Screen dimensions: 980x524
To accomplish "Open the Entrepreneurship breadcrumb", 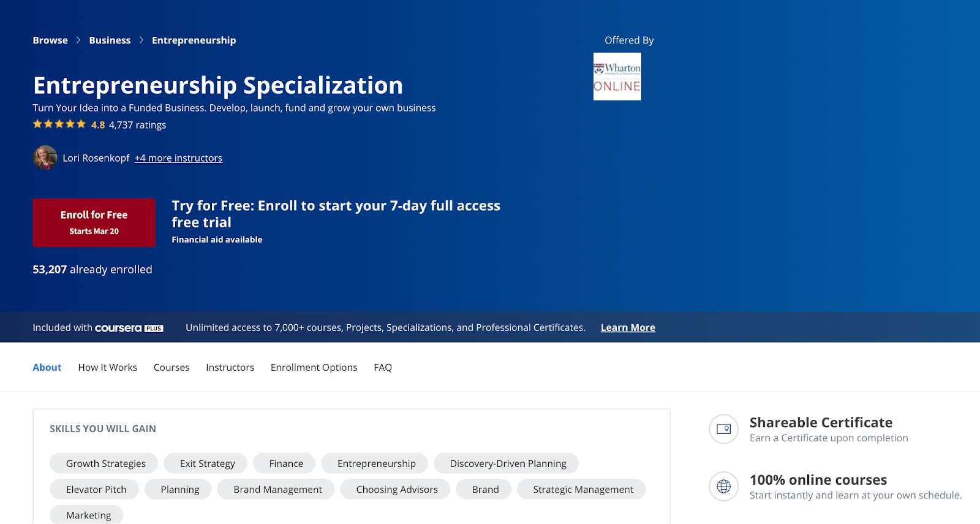I will click(194, 40).
